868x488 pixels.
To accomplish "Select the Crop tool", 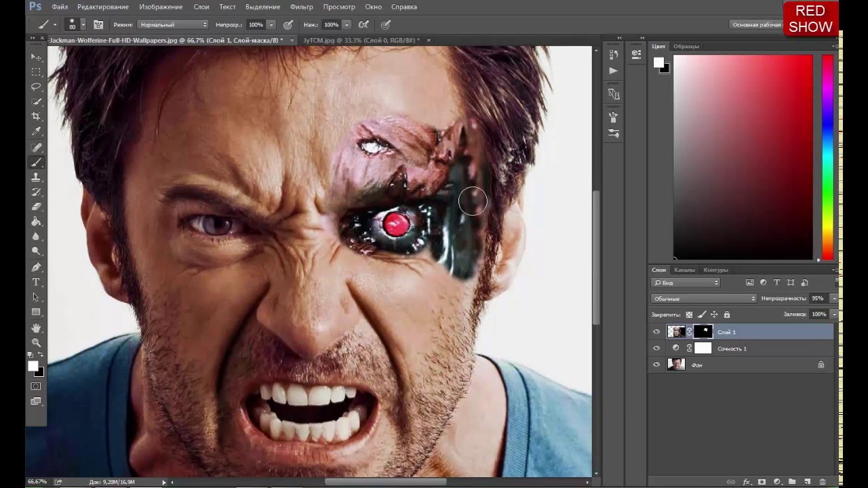I will tap(36, 117).
